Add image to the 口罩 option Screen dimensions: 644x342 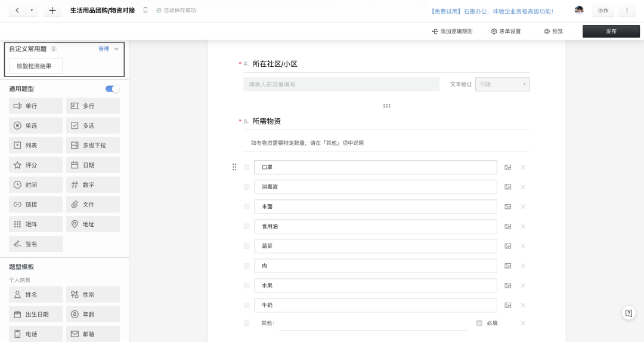click(508, 167)
